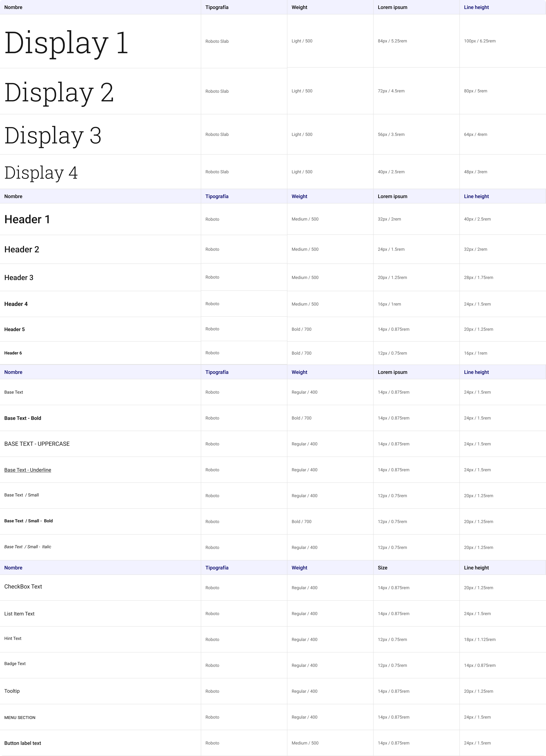Click "Medium / 500" in Button label row

[305, 743]
